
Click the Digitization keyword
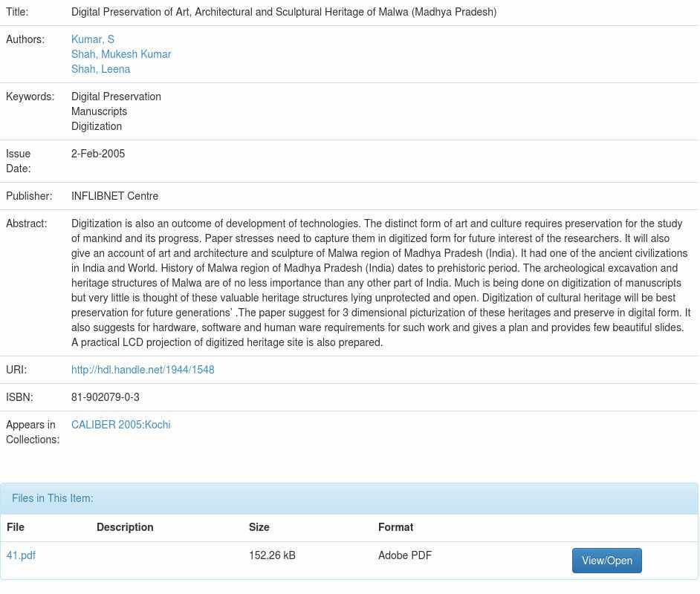coord(97,126)
